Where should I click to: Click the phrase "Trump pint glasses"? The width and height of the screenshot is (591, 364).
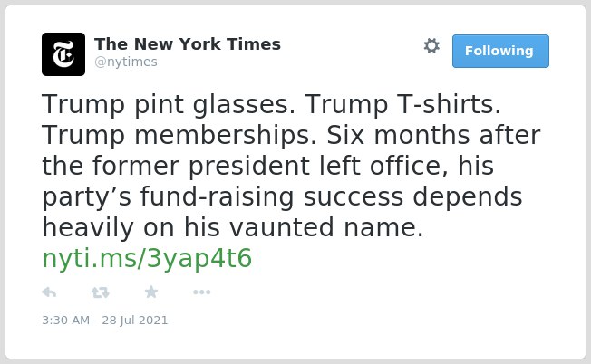tap(169, 104)
